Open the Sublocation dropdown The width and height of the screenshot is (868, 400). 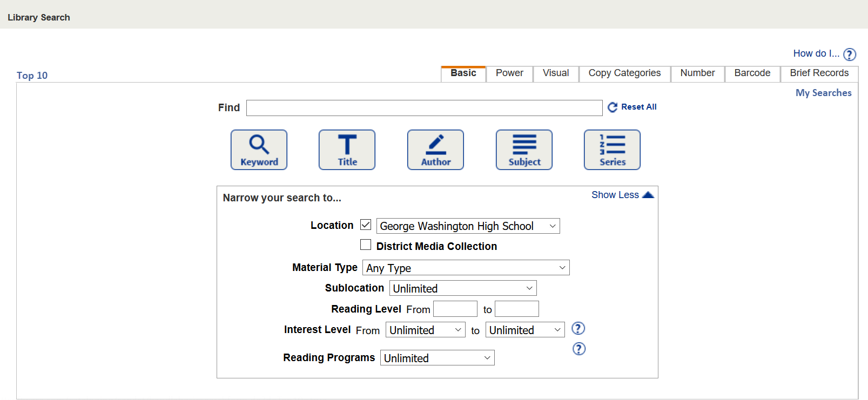(x=463, y=288)
